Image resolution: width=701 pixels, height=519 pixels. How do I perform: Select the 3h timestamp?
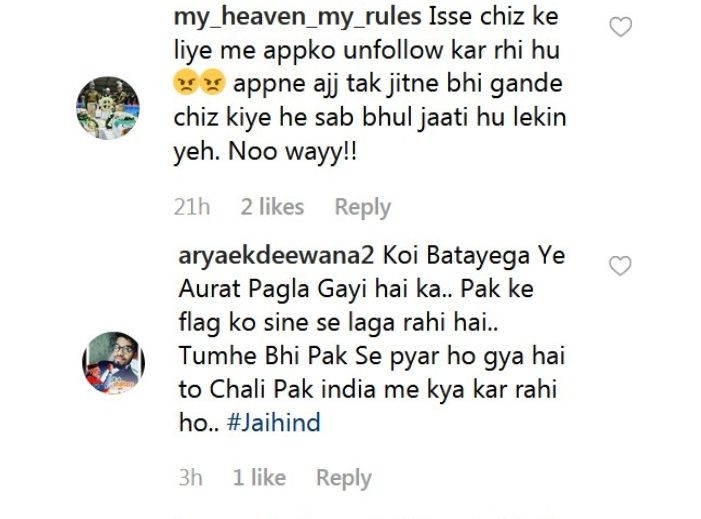coord(190,477)
